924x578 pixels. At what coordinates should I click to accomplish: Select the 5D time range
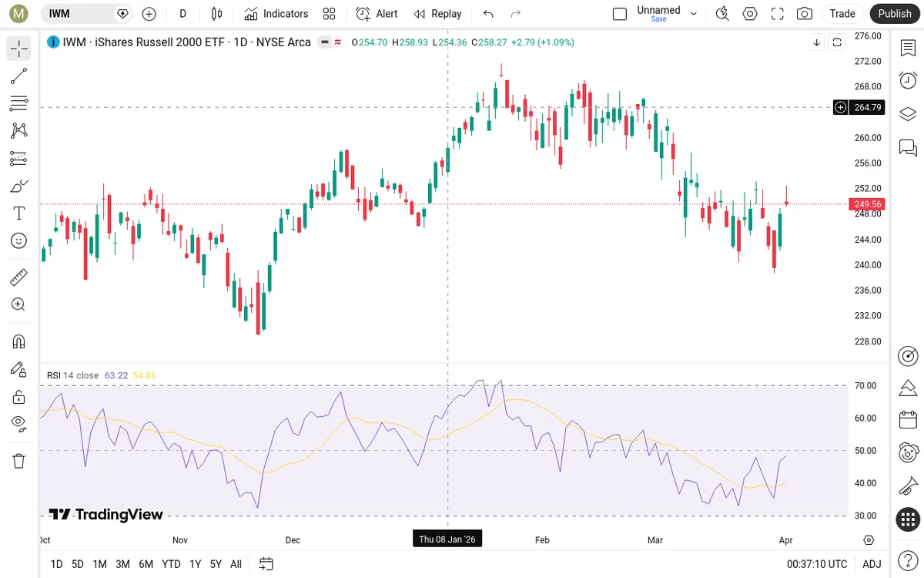coord(78,564)
